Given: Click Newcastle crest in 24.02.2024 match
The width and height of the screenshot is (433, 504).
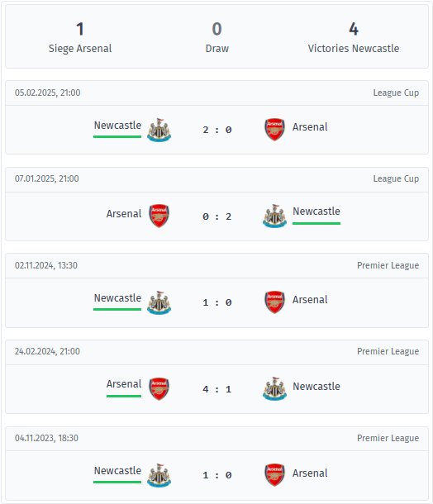Looking at the screenshot, I should click(x=275, y=388).
